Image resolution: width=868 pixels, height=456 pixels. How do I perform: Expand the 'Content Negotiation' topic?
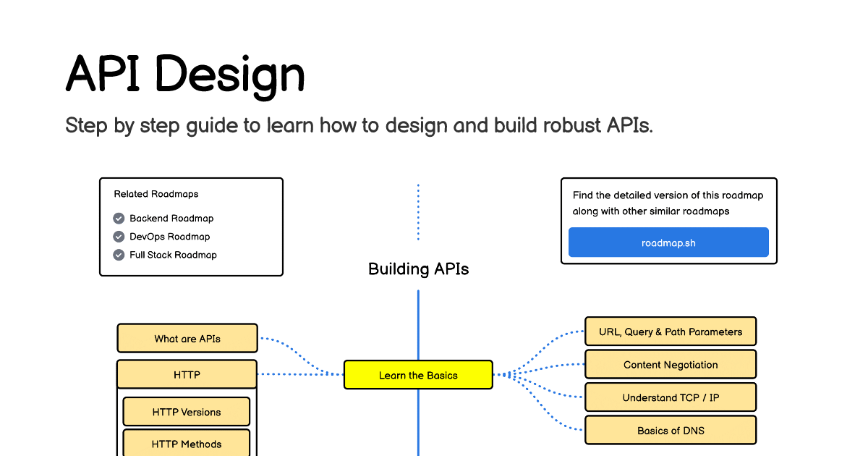click(670, 364)
